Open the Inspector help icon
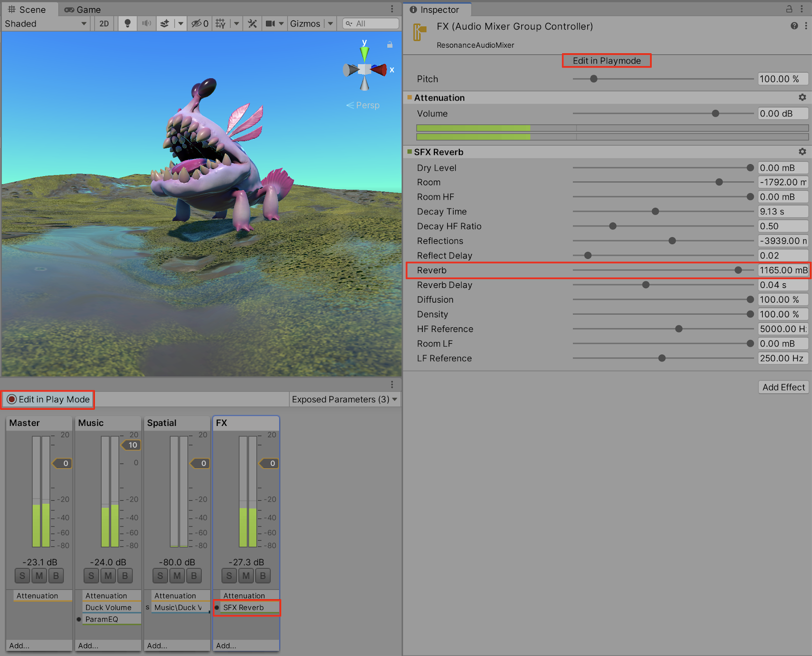 click(x=794, y=26)
